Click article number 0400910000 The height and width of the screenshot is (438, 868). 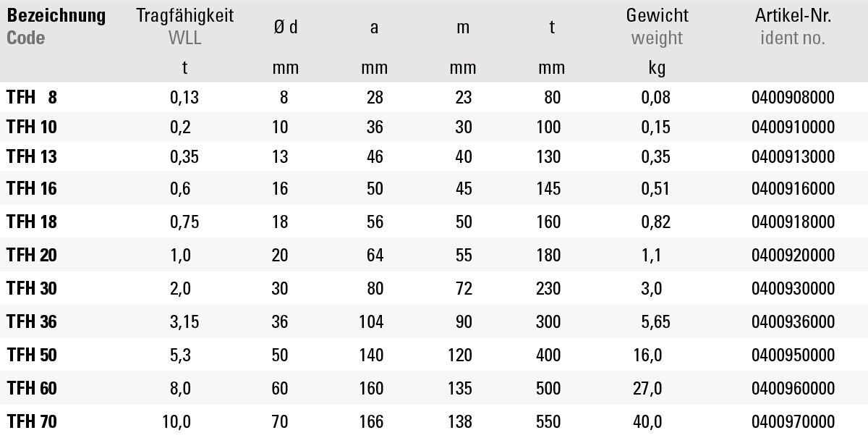[x=793, y=128]
